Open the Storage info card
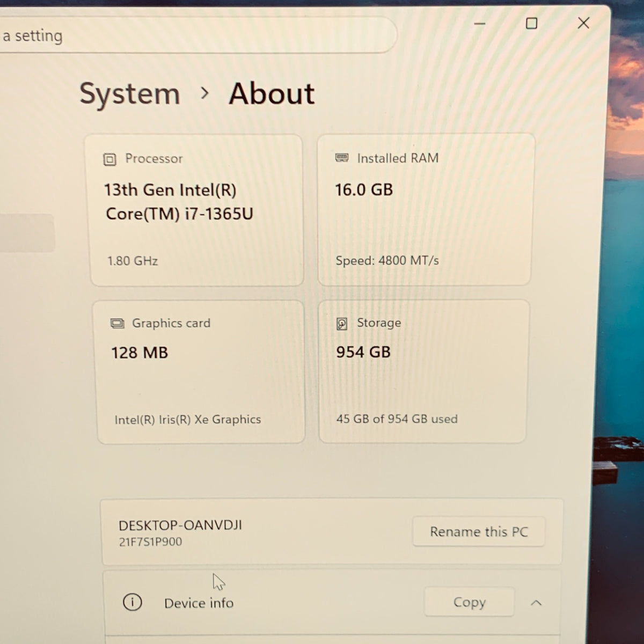644x644 pixels. pos(424,371)
